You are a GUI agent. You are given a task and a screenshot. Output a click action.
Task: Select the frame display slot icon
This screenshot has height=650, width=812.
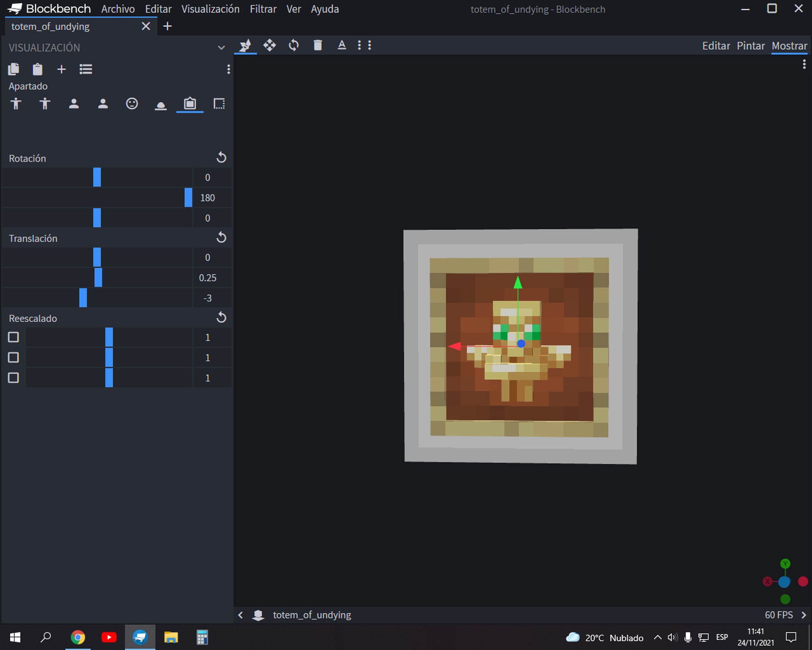click(190, 104)
